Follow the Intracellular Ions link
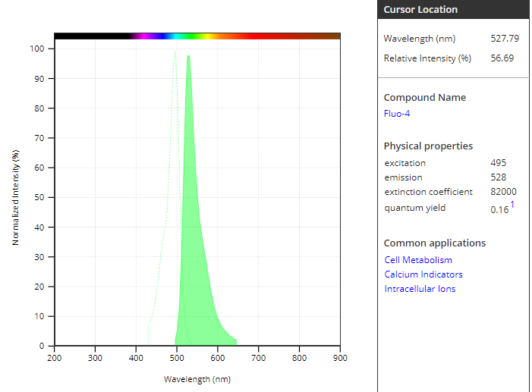Image resolution: width=532 pixels, height=392 pixels. click(420, 289)
